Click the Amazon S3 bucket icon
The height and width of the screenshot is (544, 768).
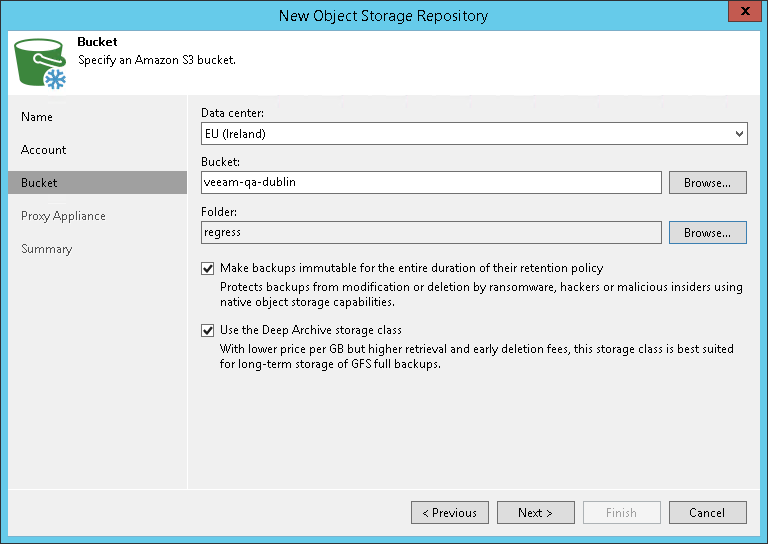[40, 64]
